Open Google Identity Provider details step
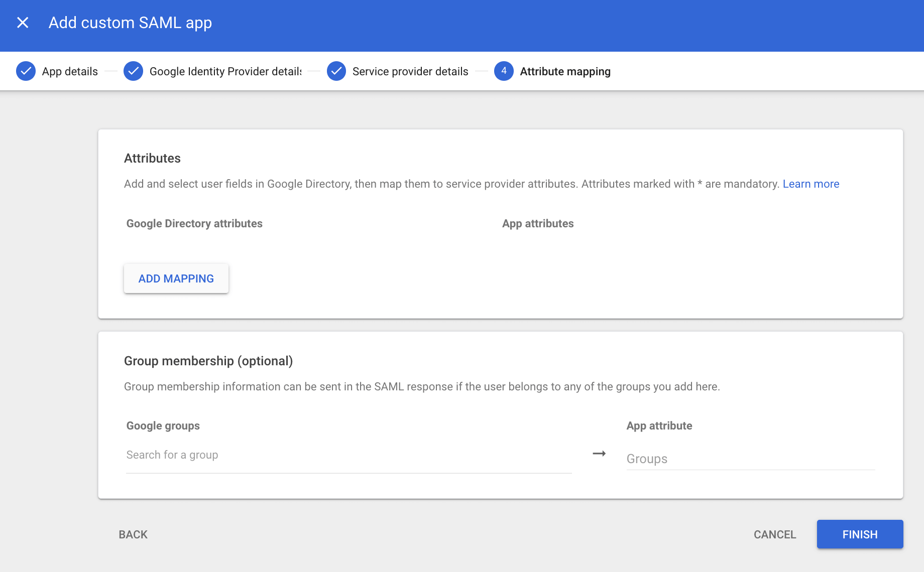This screenshot has height=572, width=924. [225, 71]
